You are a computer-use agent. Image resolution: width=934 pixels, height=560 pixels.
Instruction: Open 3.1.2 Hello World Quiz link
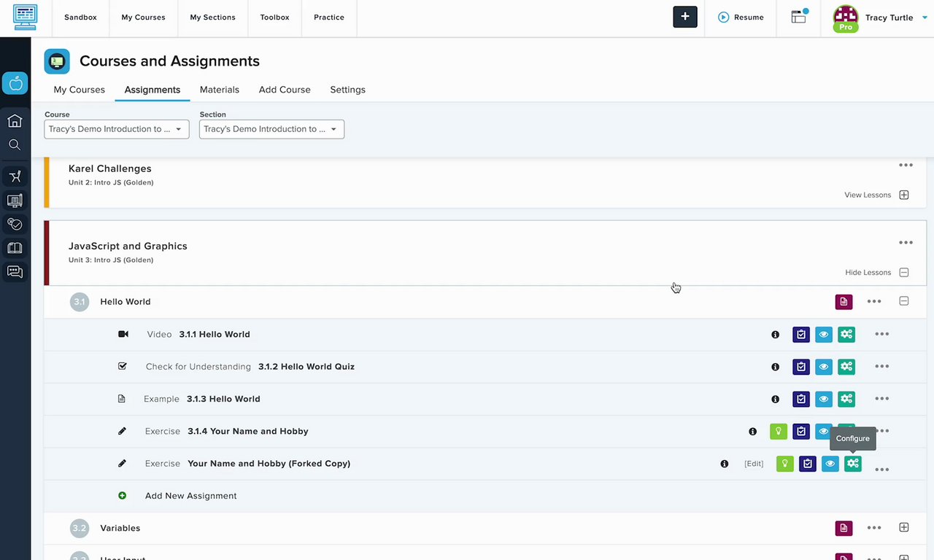coord(306,367)
